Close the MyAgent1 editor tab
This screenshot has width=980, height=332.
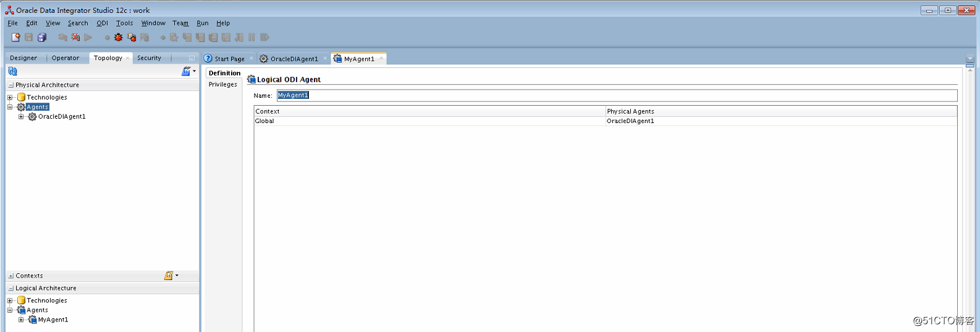381,59
